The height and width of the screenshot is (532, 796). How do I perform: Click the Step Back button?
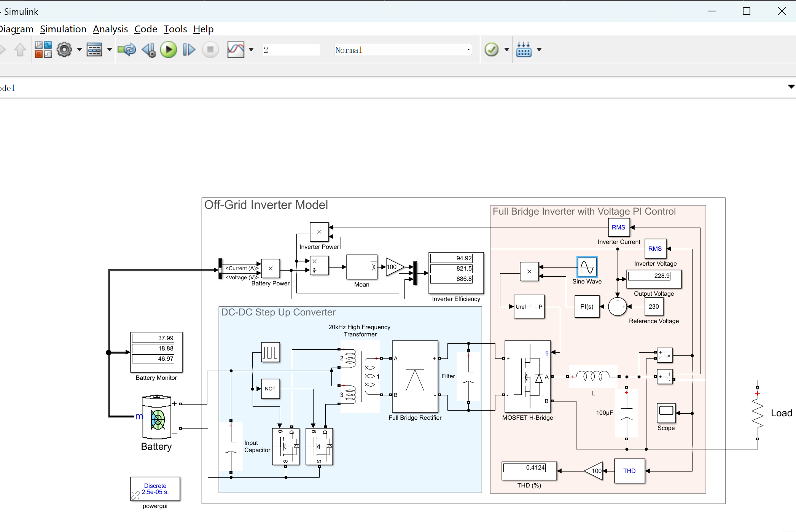[148, 50]
